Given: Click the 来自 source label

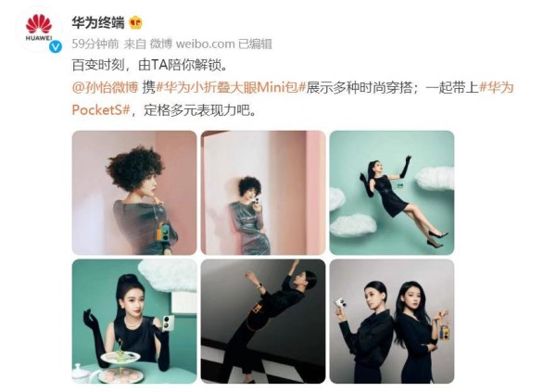Looking at the screenshot, I should point(135,44).
